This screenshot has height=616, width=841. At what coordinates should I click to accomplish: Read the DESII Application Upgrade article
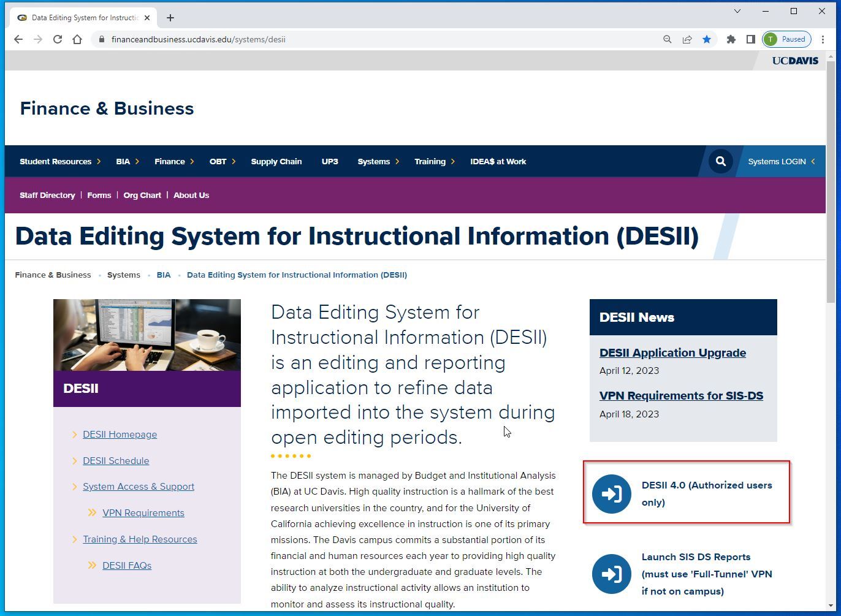point(672,352)
